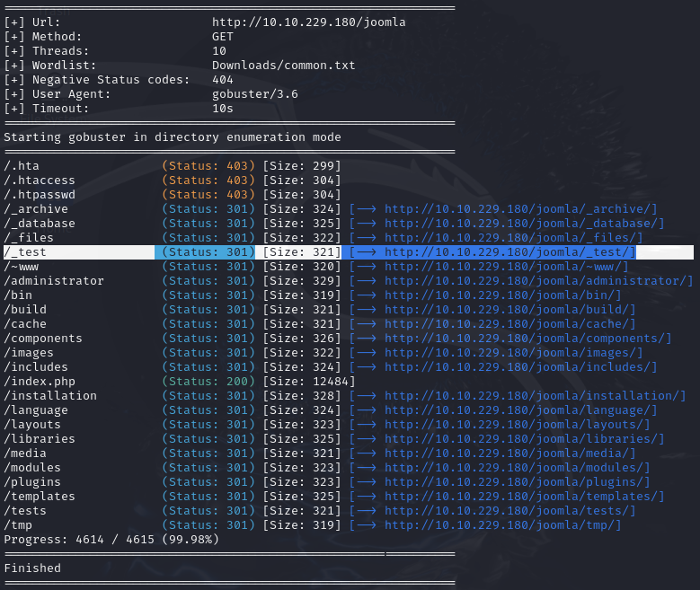This screenshot has width=700, height=590.
Task: Click Status: 403 on the /.hta row
Action: (208, 166)
